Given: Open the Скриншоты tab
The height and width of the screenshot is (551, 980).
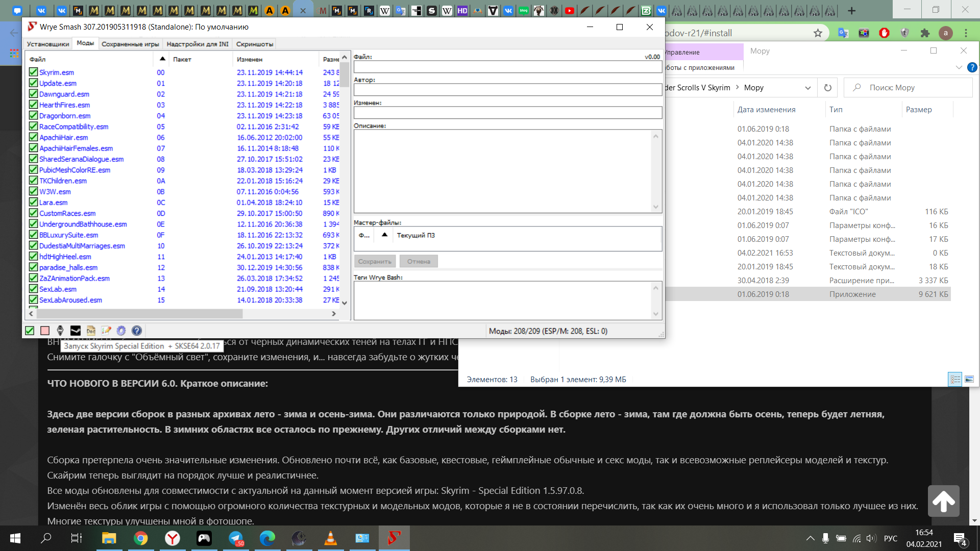Looking at the screenshot, I should tap(255, 44).
